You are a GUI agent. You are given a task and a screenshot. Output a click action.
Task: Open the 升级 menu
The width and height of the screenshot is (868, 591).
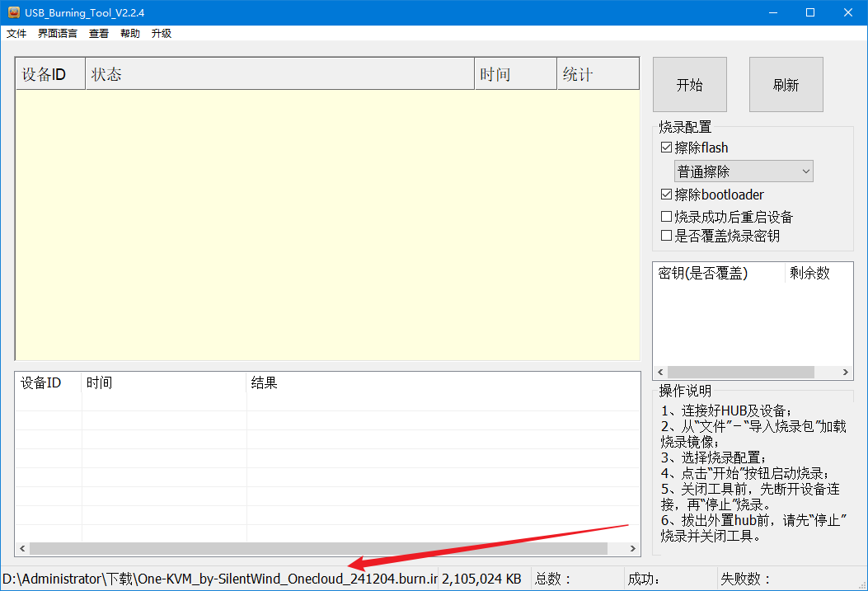point(162,34)
